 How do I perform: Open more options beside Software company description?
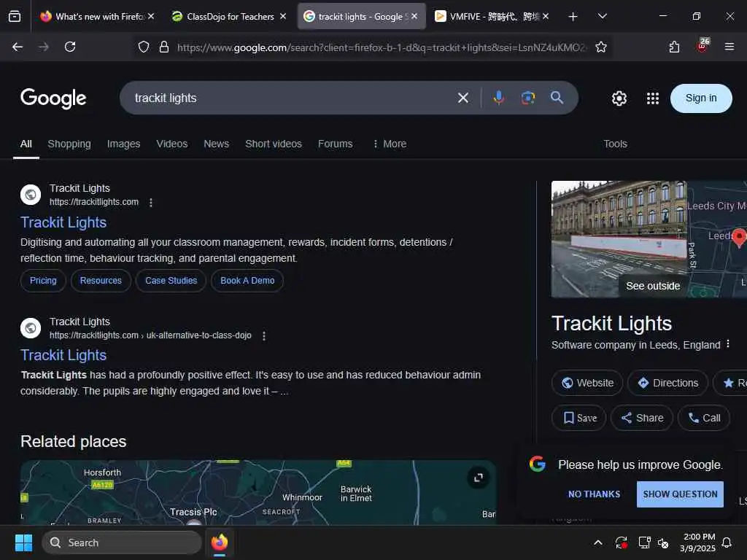(x=728, y=344)
